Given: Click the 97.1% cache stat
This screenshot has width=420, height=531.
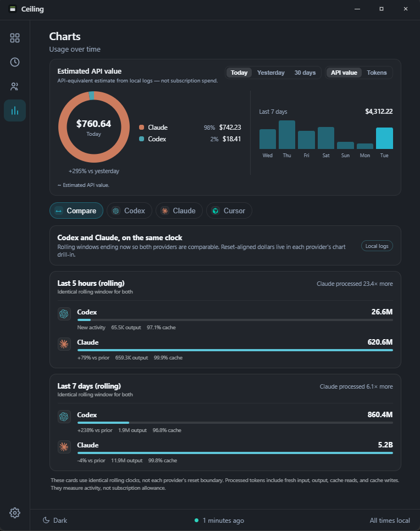Looking at the screenshot, I should pos(161,328).
